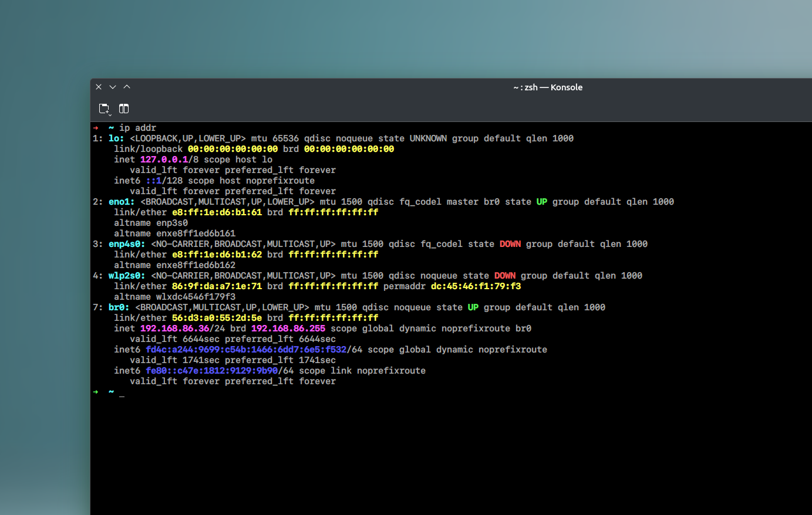Click 'altname enxe8ff1ed6b161' text
Viewport: 812px width, 515px height.
tap(174, 233)
